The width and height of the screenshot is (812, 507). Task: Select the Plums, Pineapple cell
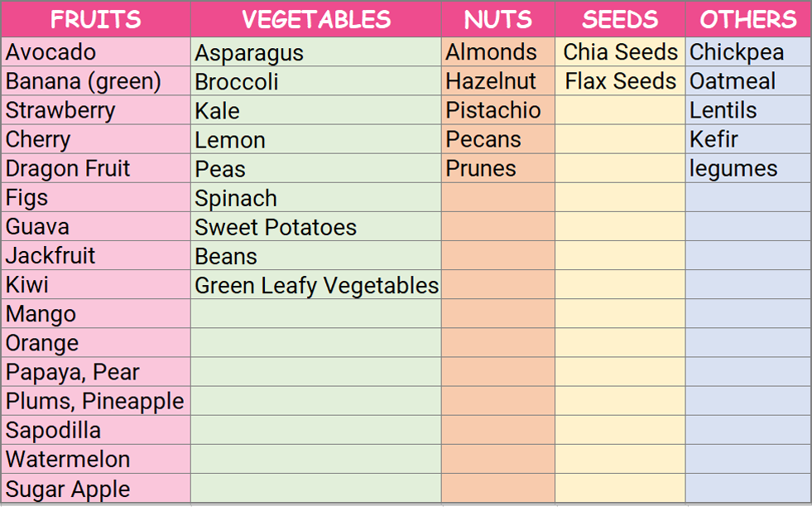(95, 401)
